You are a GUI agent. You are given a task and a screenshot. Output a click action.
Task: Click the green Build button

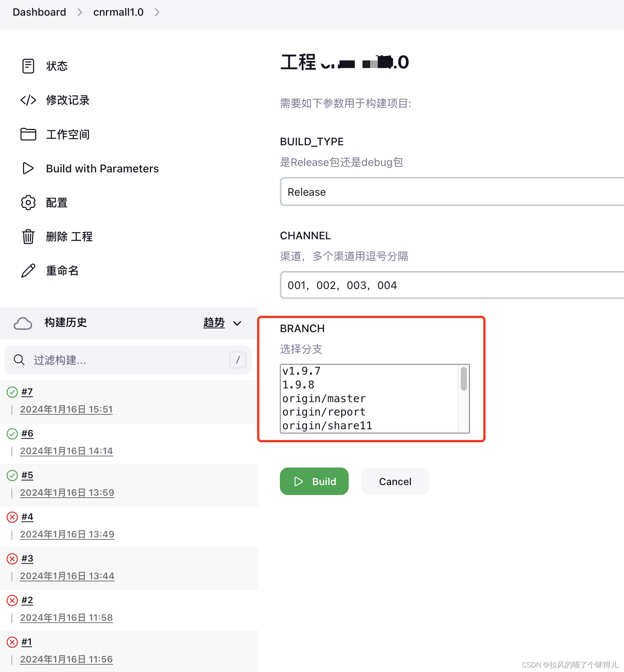click(314, 481)
